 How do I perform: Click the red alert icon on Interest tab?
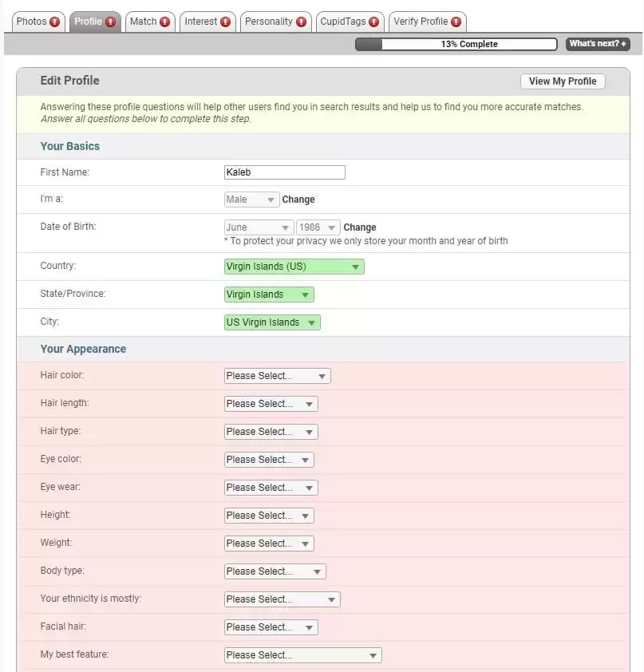(x=225, y=22)
